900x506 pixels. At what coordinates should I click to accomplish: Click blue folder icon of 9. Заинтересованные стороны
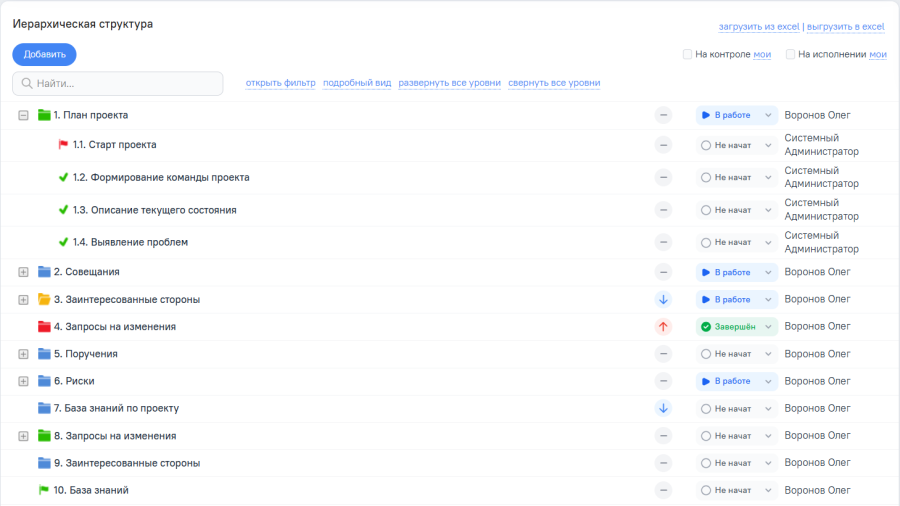point(44,463)
